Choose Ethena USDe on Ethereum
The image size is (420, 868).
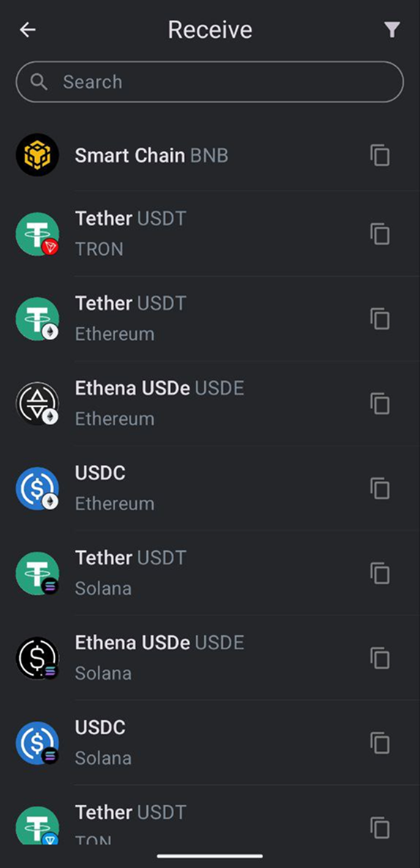[x=210, y=403]
